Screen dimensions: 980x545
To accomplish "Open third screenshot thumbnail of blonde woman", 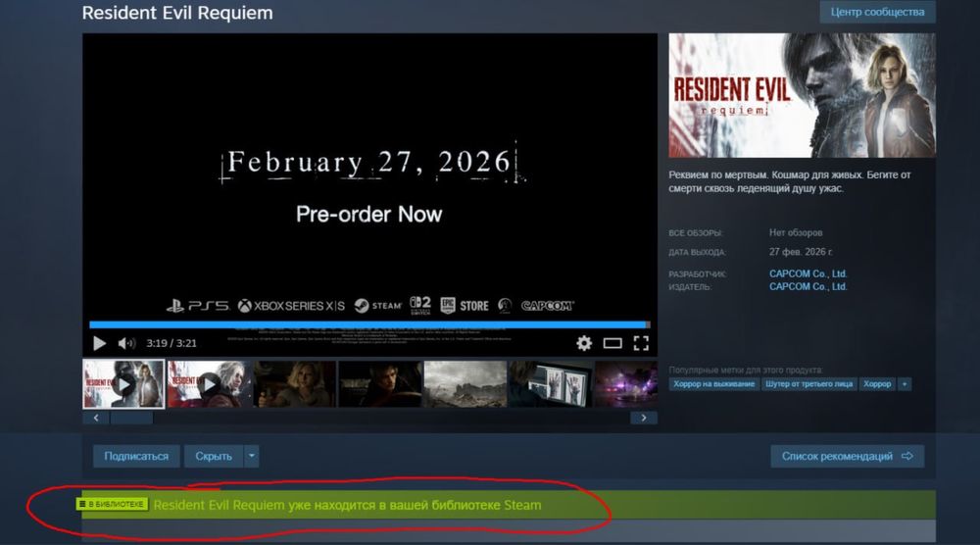I will (x=294, y=383).
